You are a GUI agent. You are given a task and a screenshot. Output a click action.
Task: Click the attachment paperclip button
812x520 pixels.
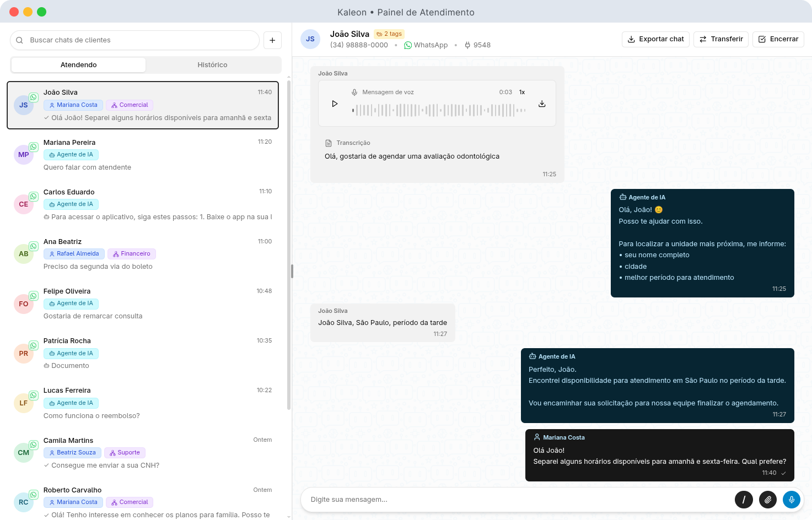point(768,500)
